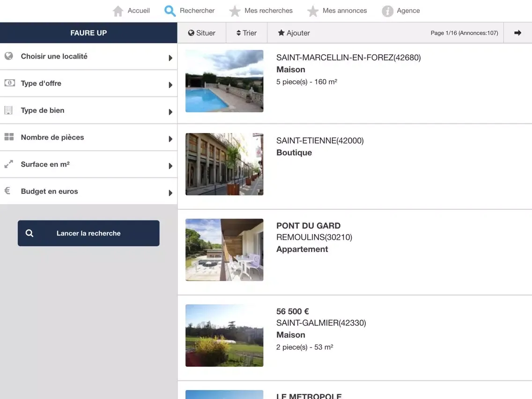
Task: Click the Situer button
Action: (201, 33)
